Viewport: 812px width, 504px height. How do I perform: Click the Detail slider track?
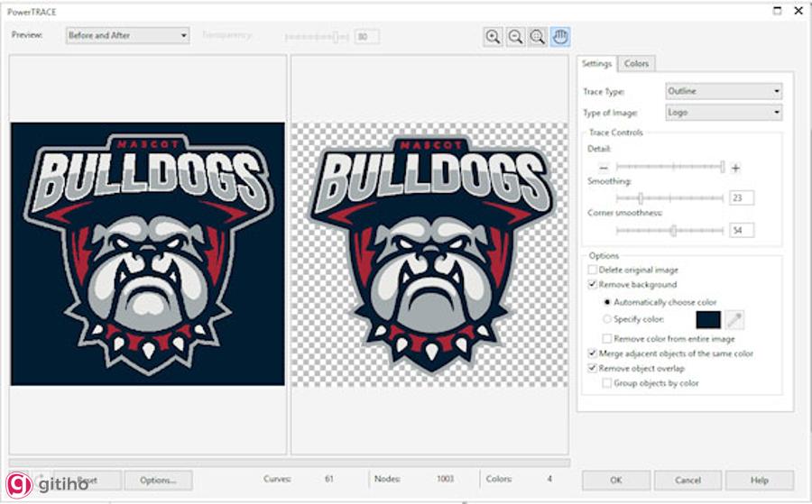[669, 167]
